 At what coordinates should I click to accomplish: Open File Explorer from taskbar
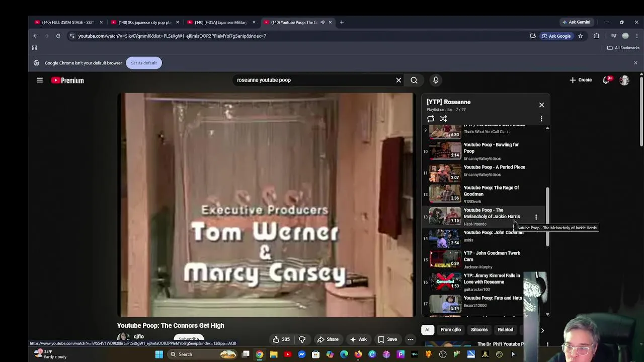click(273, 354)
